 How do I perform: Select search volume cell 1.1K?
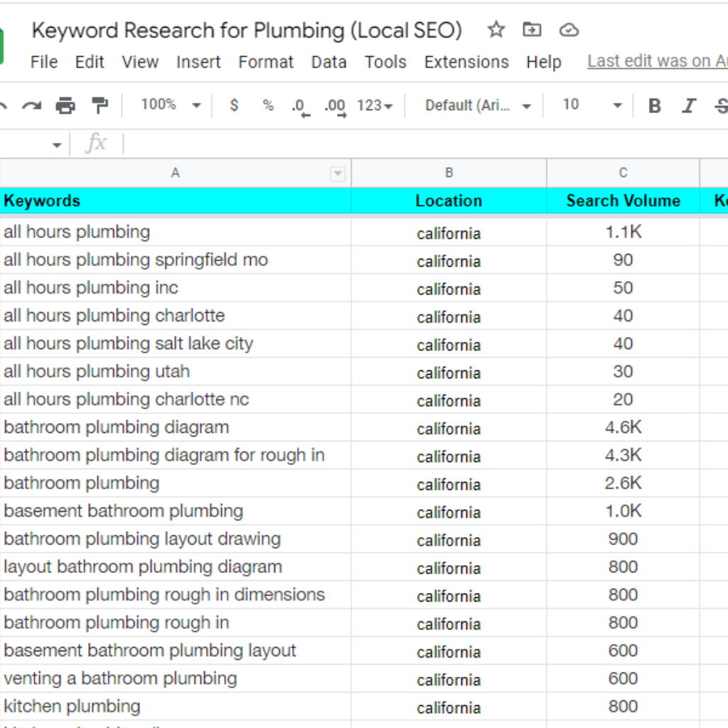(623, 232)
